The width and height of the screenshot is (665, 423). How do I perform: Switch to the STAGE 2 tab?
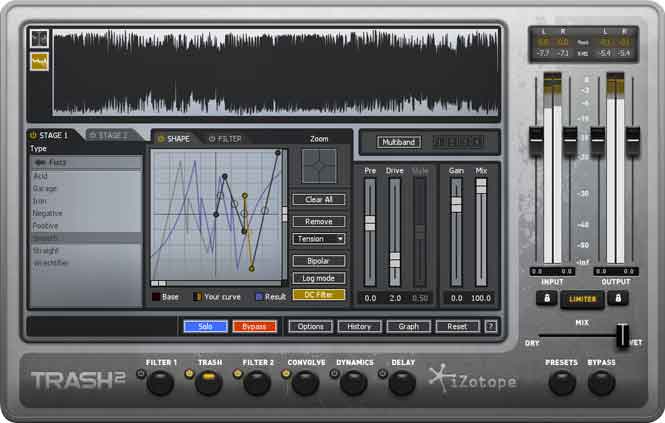[113, 135]
